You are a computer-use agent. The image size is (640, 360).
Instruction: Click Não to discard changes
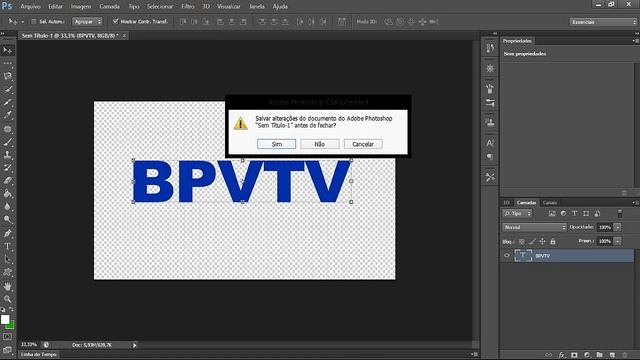320,144
